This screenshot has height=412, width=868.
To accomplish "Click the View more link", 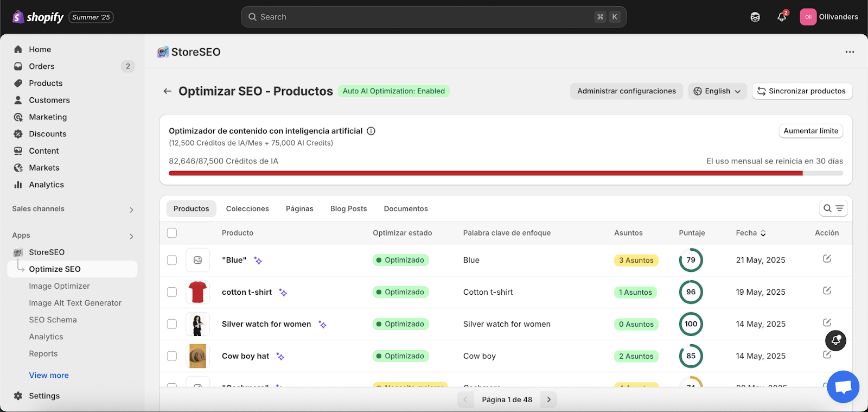I will [x=49, y=375].
